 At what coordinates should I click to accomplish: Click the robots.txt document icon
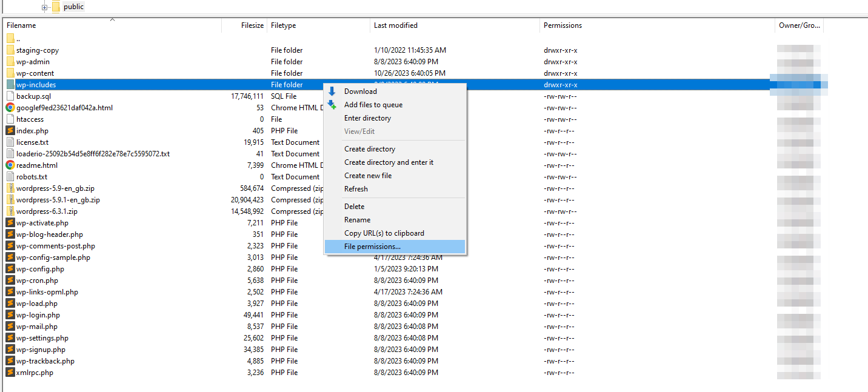(10, 177)
